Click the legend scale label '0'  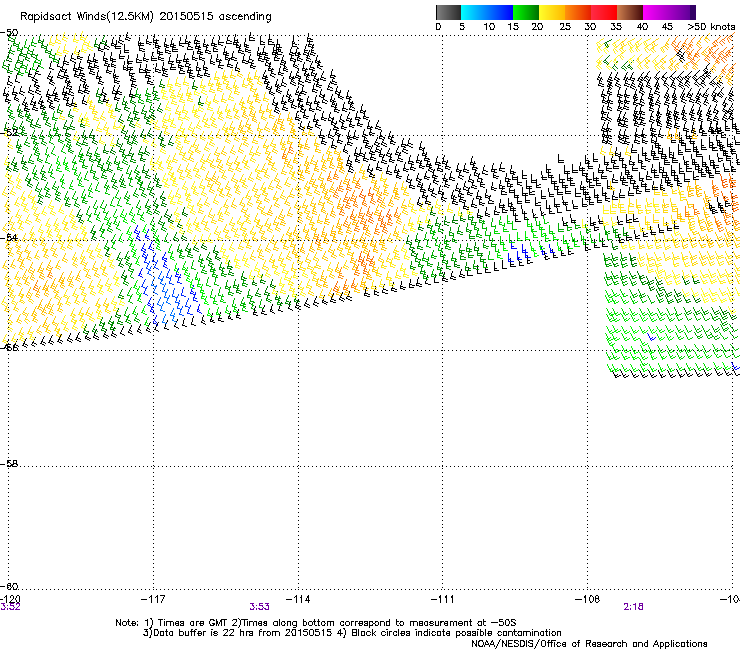pos(438,27)
